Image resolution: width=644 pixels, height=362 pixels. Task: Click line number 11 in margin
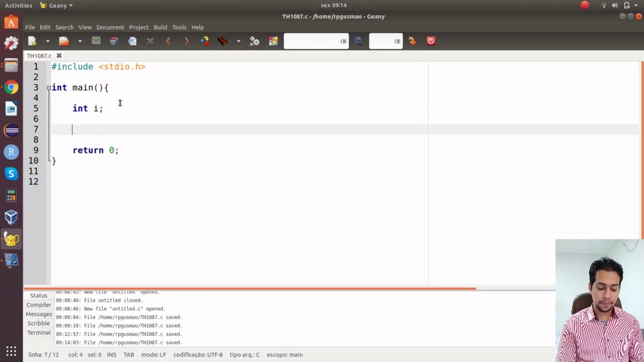(x=33, y=171)
